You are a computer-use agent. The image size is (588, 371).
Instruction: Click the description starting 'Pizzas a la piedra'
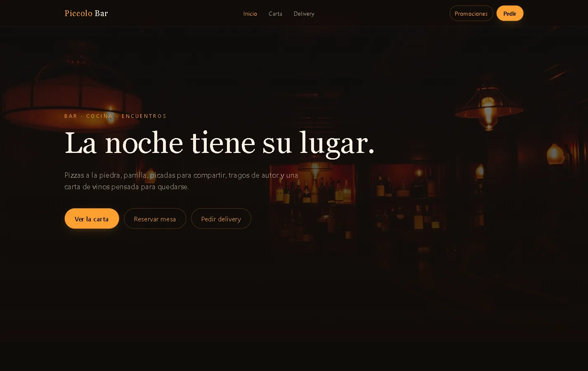[x=181, y=181]
